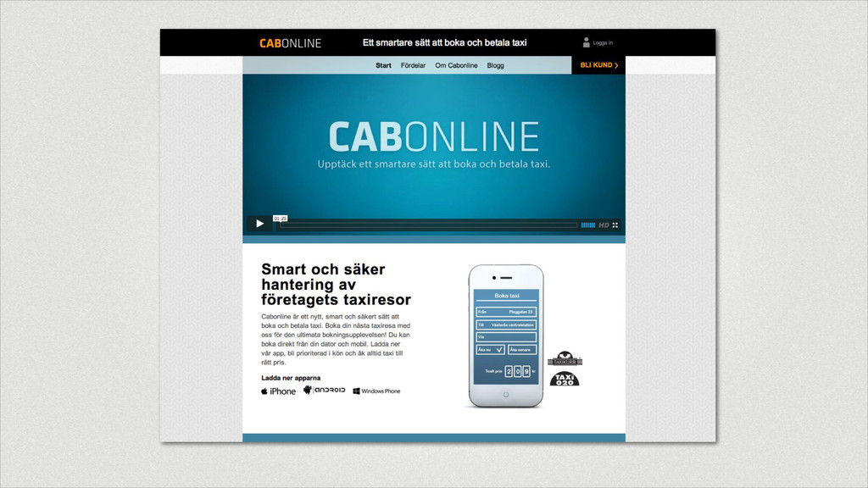Click the Boka taxi phone screen title

[x=507, y=296]
